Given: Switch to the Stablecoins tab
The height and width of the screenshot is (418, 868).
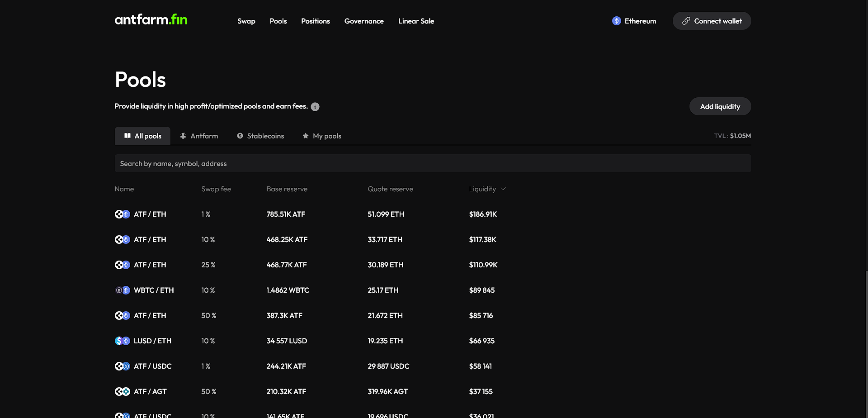Looking at the screenshot, I should [260, 136].
